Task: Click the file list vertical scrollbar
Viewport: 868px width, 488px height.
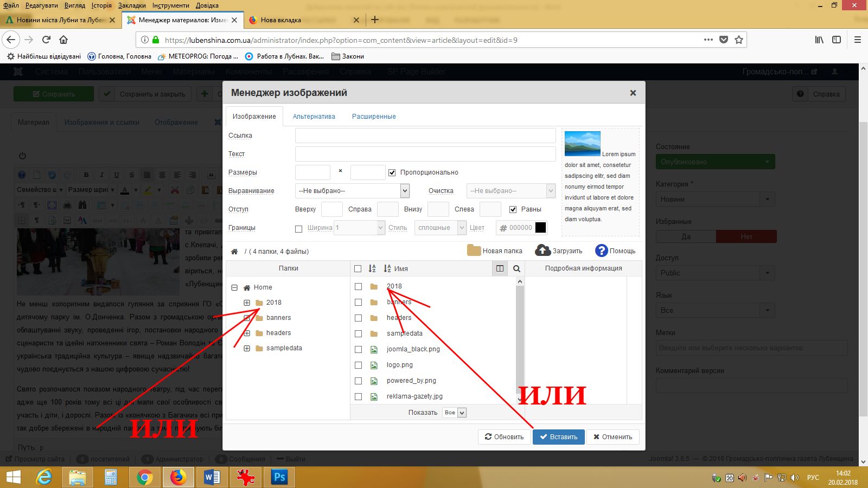Action: click(520, 341)
